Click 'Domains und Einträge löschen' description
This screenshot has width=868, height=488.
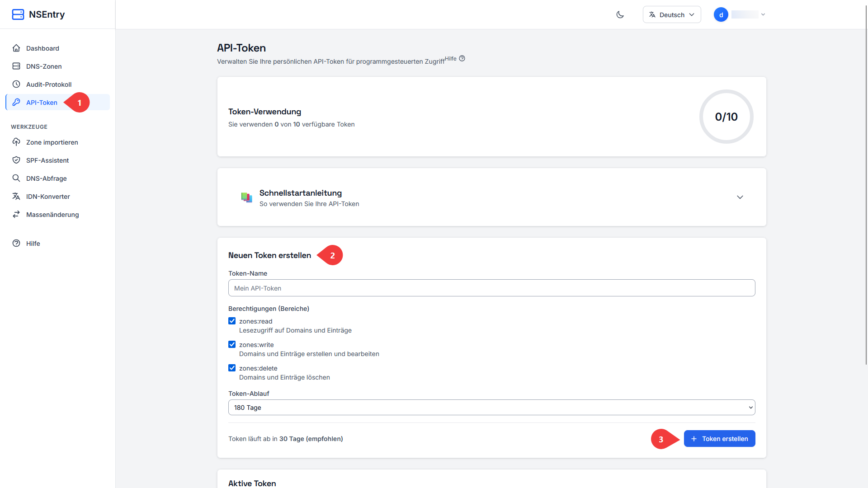[284, 377]
